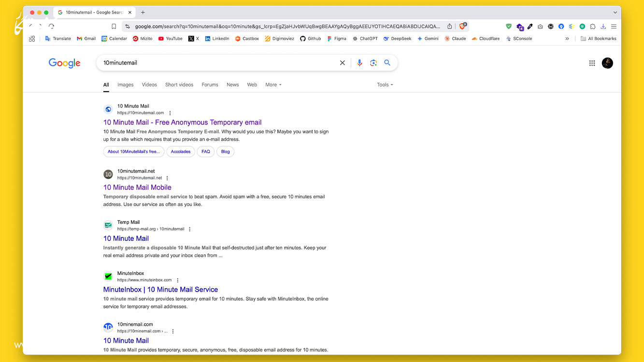The width and height of the screenshot is (644, 362).
Task: Open the Extensions puzzle piece menu
Action: [x=593, y=27]
